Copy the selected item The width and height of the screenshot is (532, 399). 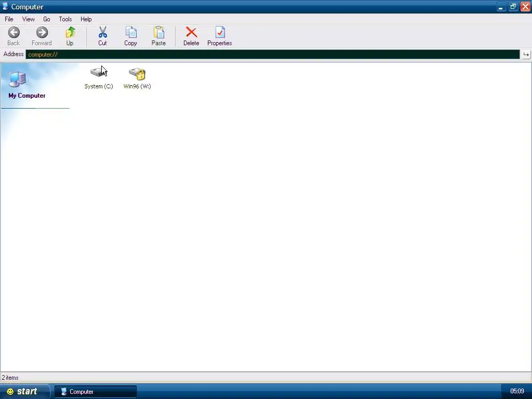[x=130, y=36]
